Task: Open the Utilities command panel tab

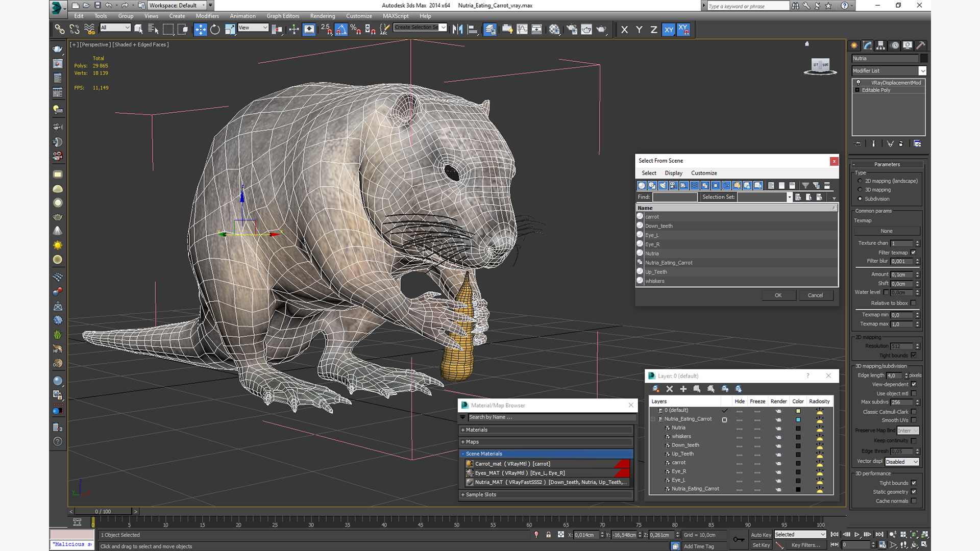Action: [x=920, y=45]
